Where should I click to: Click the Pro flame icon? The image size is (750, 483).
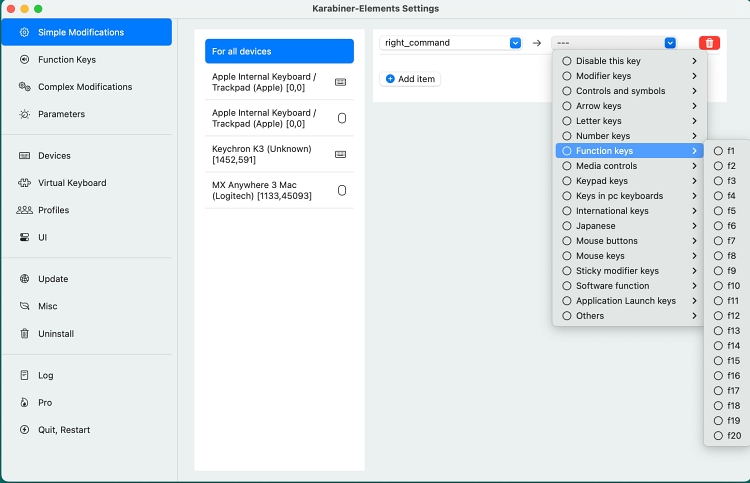(24, 402)
